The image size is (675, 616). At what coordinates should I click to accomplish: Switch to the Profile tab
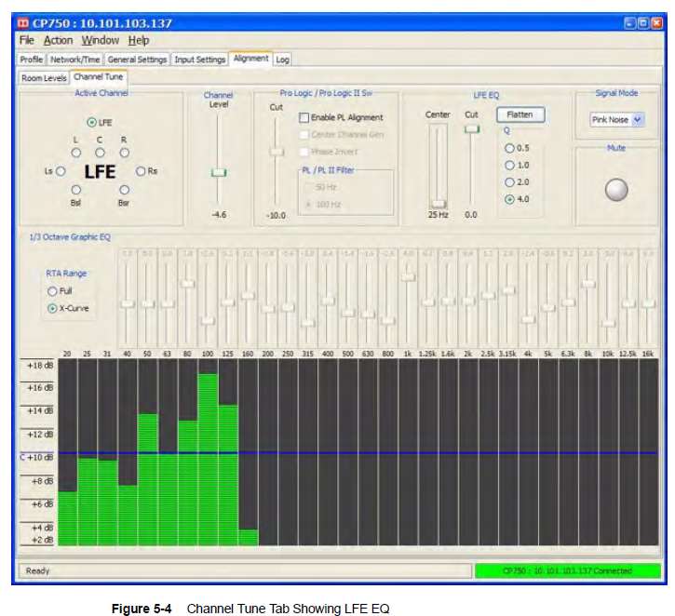click(x=32, y=60)
